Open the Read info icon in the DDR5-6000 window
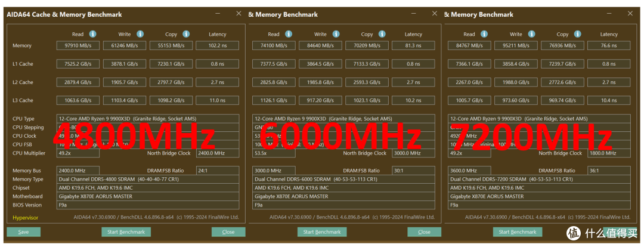Image resolution: width=644 pixels, height=247 pixels. coord(289,34)
